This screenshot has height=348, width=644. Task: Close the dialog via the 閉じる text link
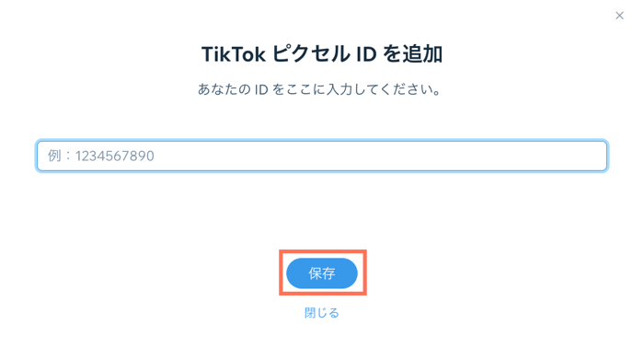click(322, 313)
